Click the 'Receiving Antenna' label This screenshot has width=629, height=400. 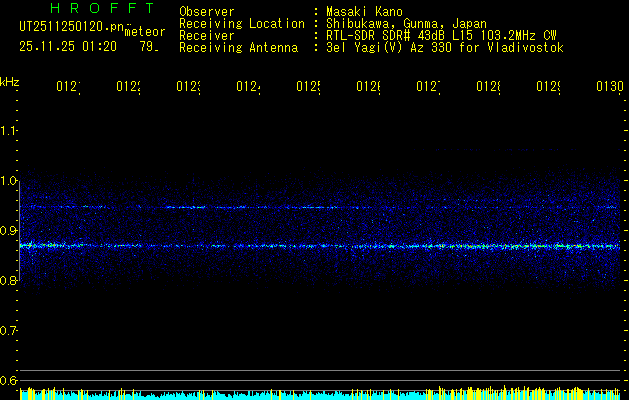coord(238,48)
